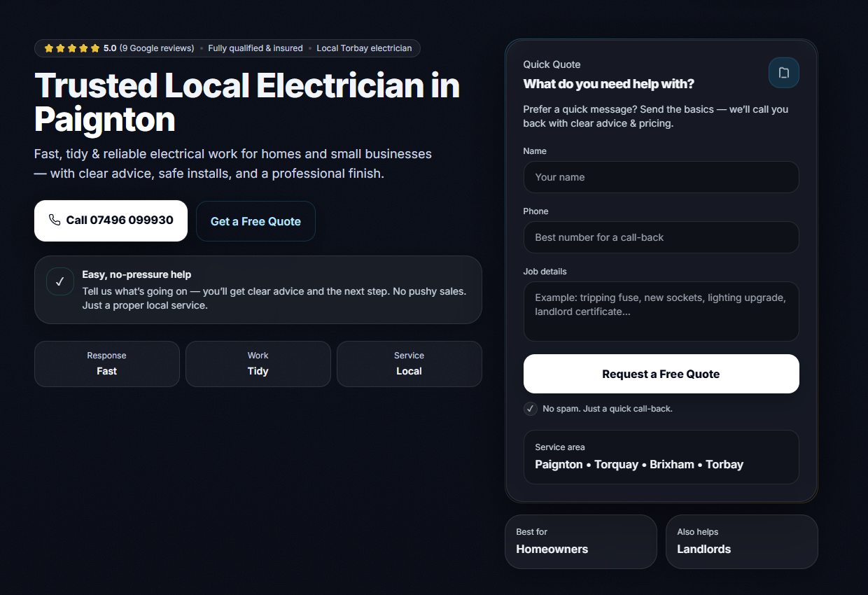Choose the Also helps Landlords card
Screen dimensions: 868x595
click(x=741, y=542)
